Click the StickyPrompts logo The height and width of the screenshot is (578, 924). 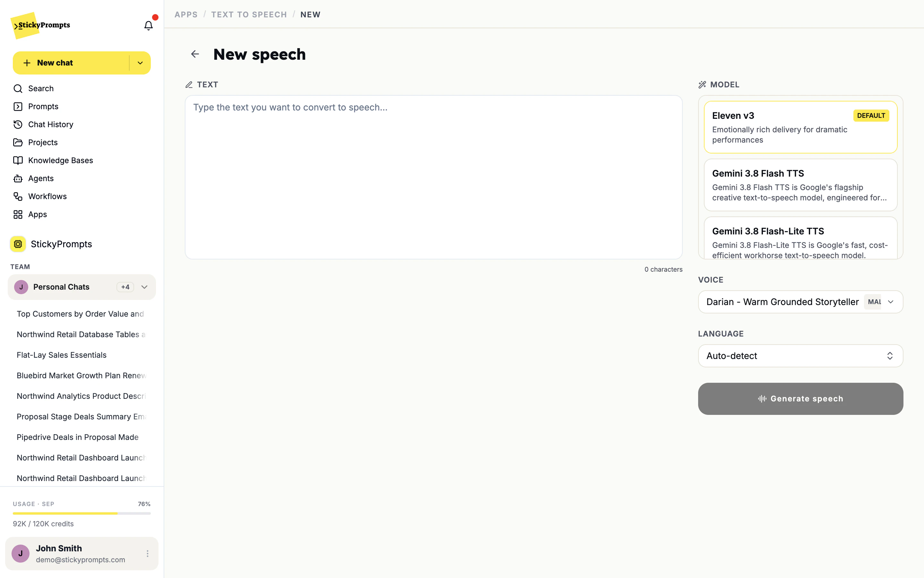point(40,25)
